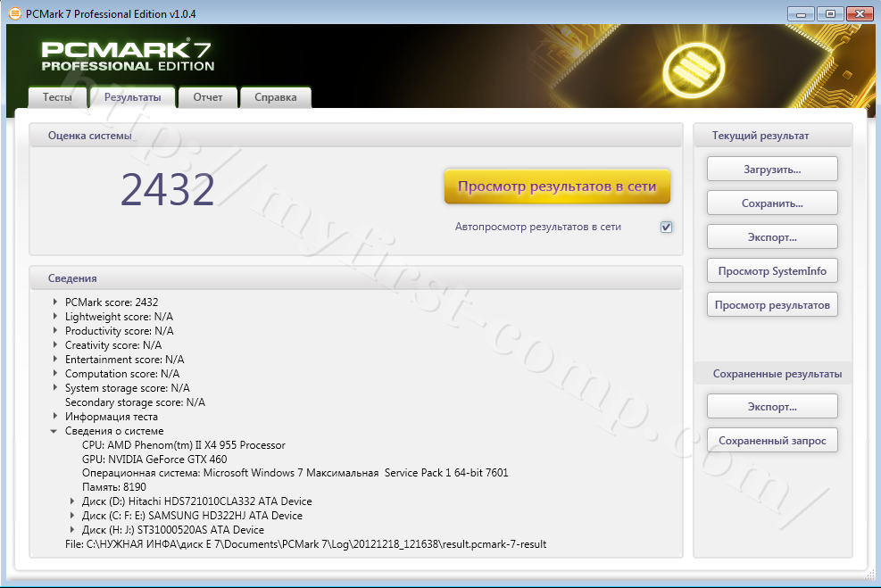
Task: Expand Диск (C: F: E:) SAMSUNG entry
Action: [x=72, y=515]
